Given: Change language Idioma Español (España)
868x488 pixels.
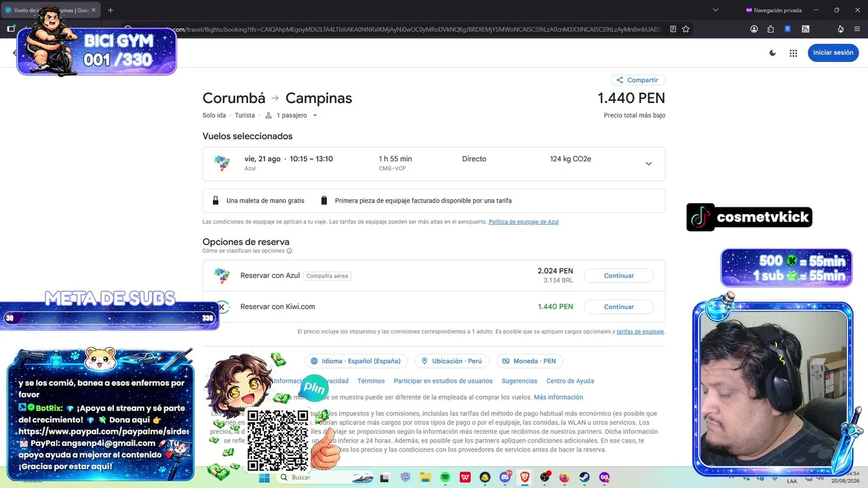Looking at the screenshot, I should point(356,361).
